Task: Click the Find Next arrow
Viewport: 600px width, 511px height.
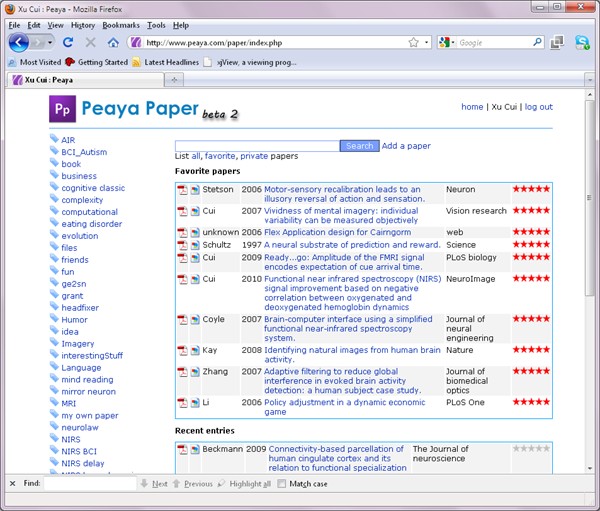Action: pos(144,483)
